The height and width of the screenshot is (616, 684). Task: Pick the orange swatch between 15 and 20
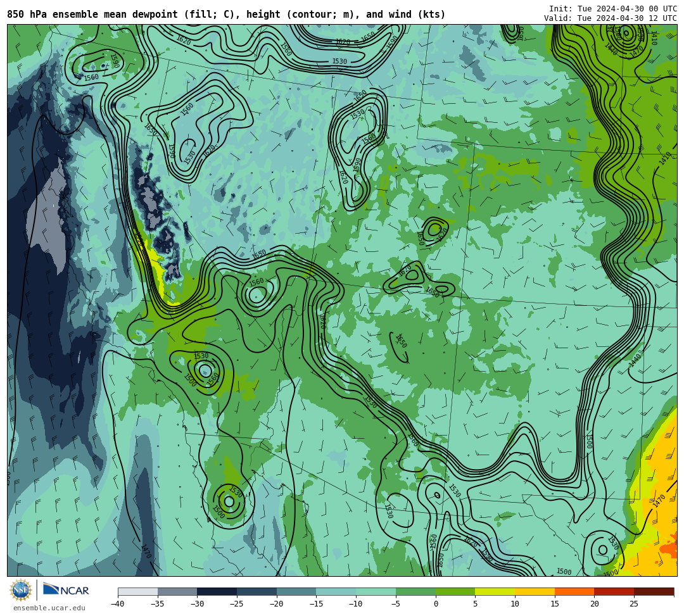(x=574, y=591)
